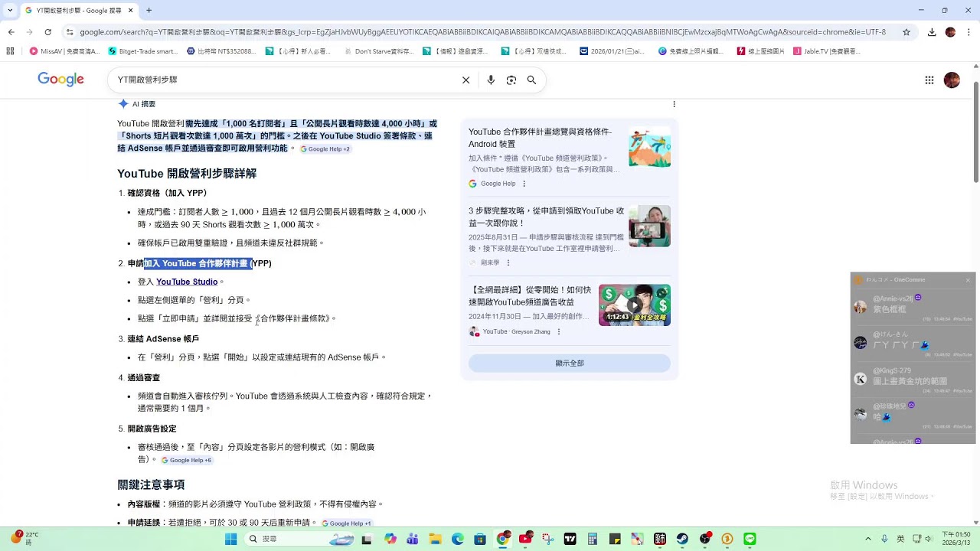Image resolution: width=980 pixels, height=551 pixels.
Task: Open the bookmarks bar apps grid
Action: (x=10, y=51)
